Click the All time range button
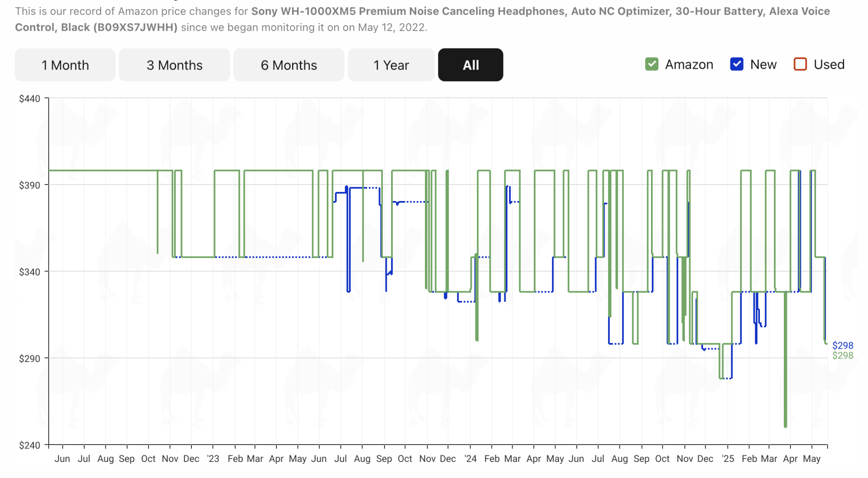The width and height of the screenshot is (868, 478). (470, 65)
